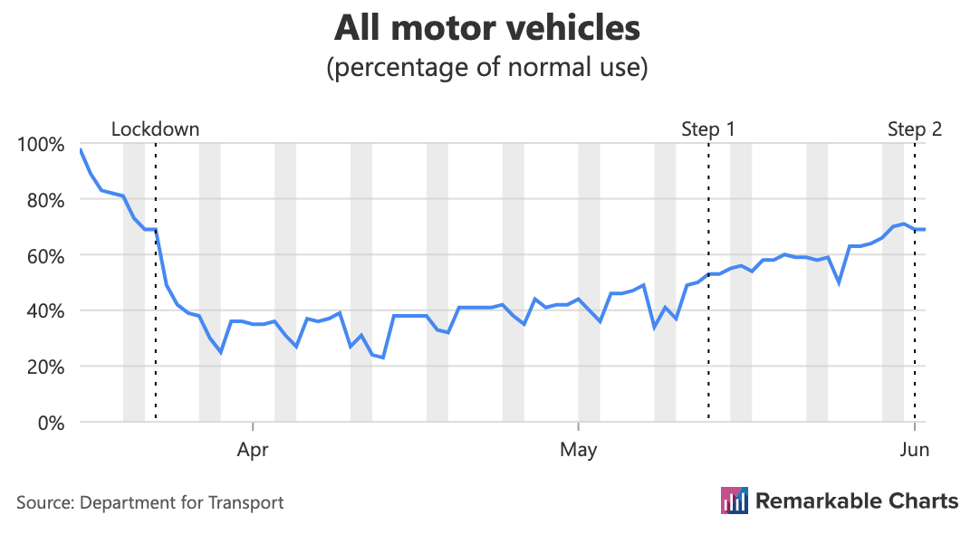Click the blue line's starting point near 100%
Viewport: 980px width, 534px height.
point(81,149)
